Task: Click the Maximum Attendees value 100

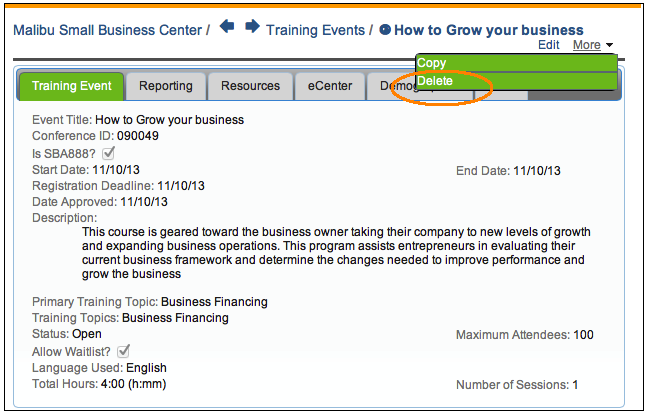Action: pyautogui.click(x=583, y=334)
